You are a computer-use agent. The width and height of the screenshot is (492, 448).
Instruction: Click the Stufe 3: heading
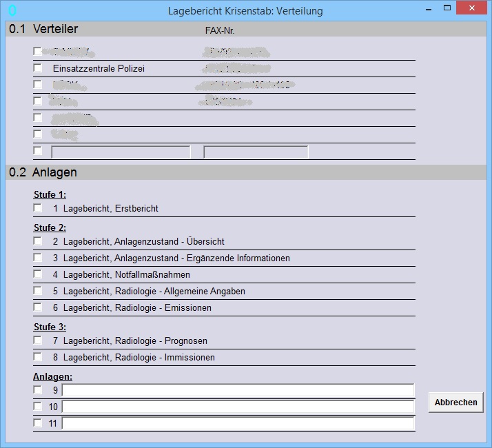[50, 327]
